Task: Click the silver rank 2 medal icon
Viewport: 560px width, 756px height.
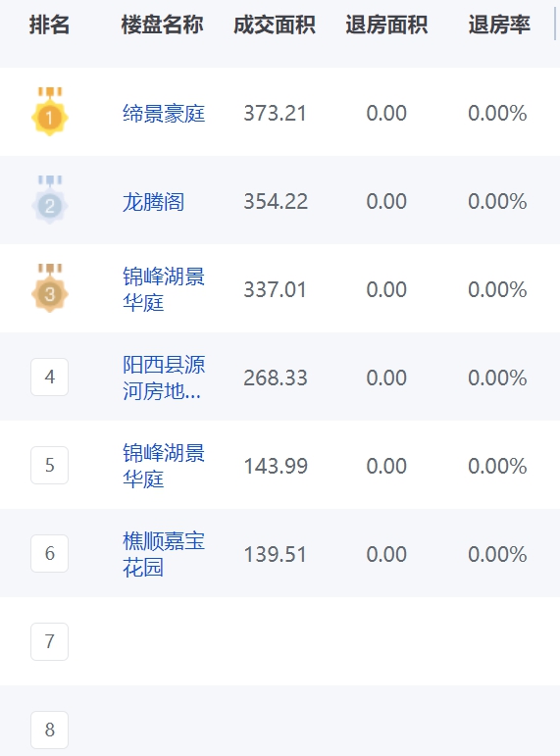Action: pos(50,200)
